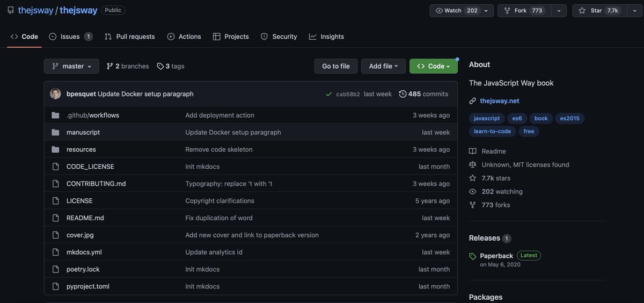
Task: Click the cover.jpg file icon
Action: tap(55, 235)
